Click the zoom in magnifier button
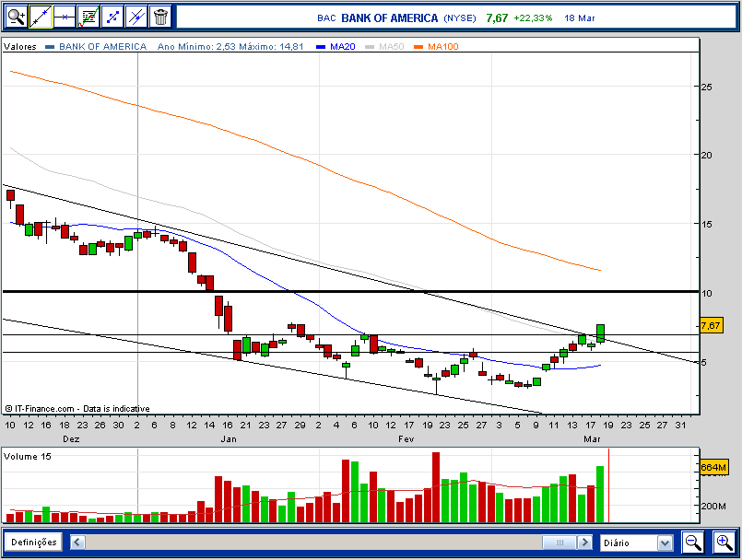 click(724, 542)
